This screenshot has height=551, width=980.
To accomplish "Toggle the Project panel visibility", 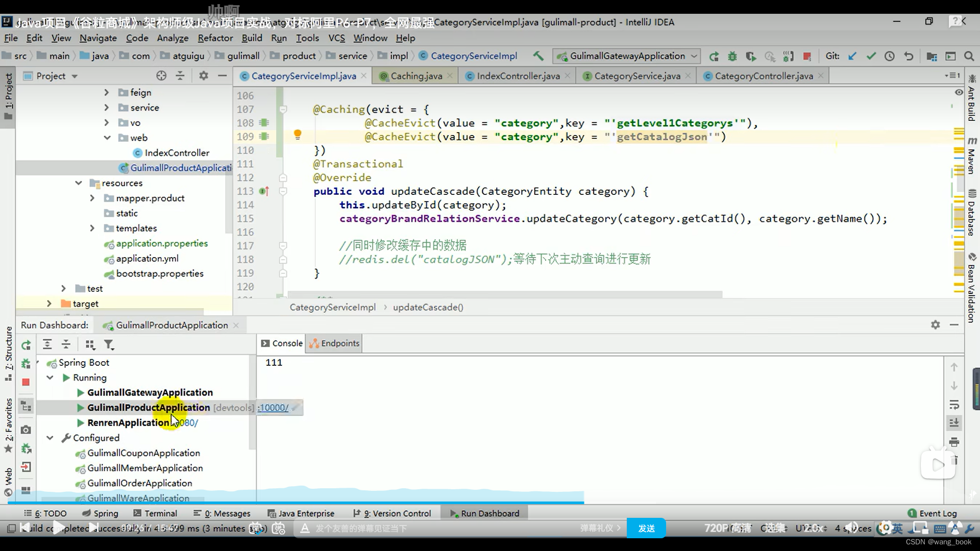I will [8, 95].
